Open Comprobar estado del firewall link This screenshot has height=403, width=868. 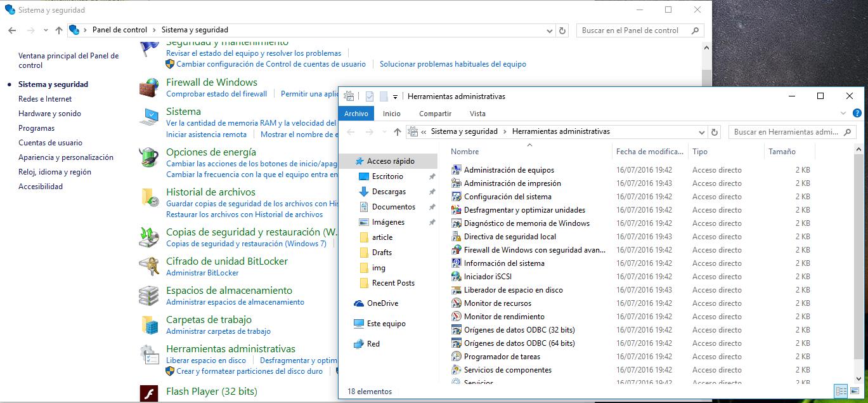[217, 94]
